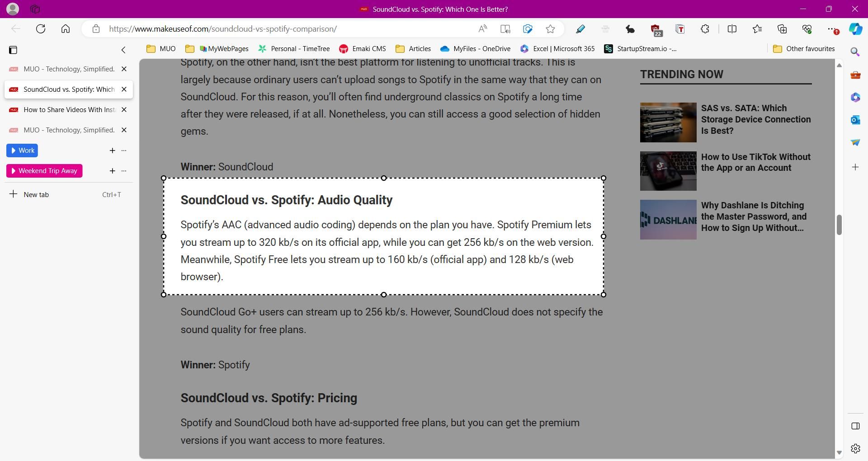Open the Copilot sidebar
Viewport: 868px width, 461px height.
(x=855, y=28)
